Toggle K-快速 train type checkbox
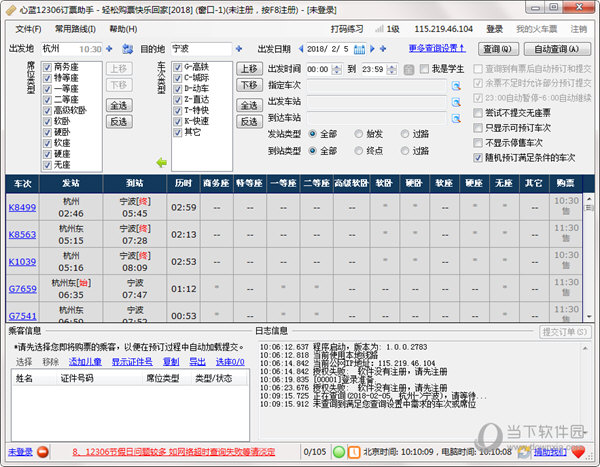600x467 pixels. [x=177, y=122]
